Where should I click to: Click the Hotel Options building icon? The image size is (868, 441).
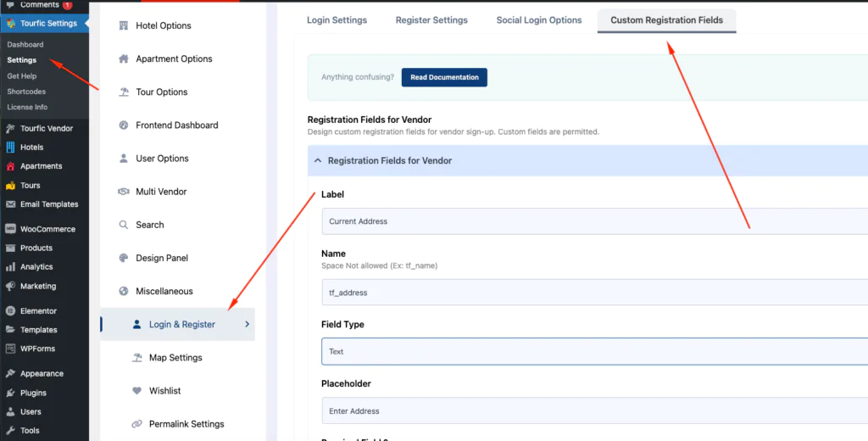pos(124,25)
